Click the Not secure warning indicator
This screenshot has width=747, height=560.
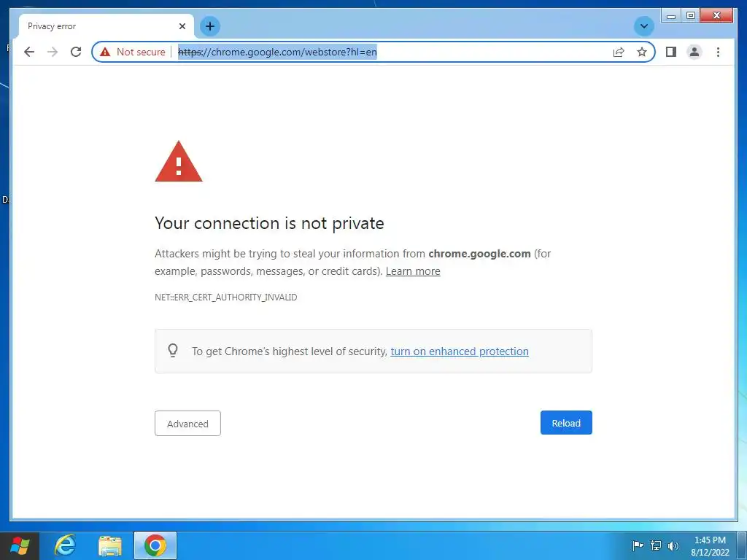tap(133, 52)
